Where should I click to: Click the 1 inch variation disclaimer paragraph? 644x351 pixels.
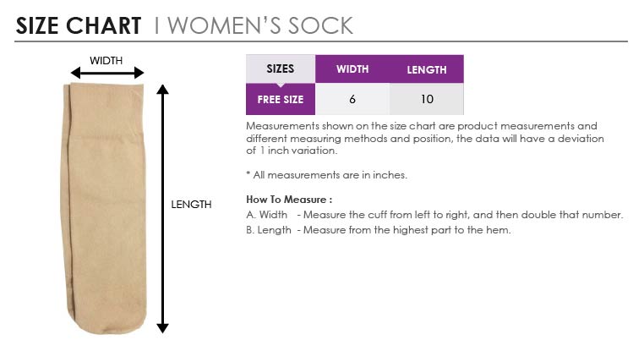pos(425,138)
